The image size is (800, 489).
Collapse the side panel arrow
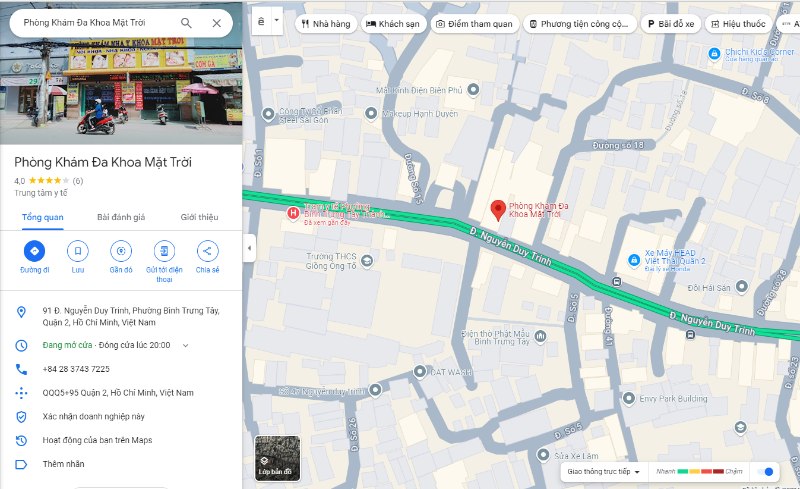tap(249, 248)
